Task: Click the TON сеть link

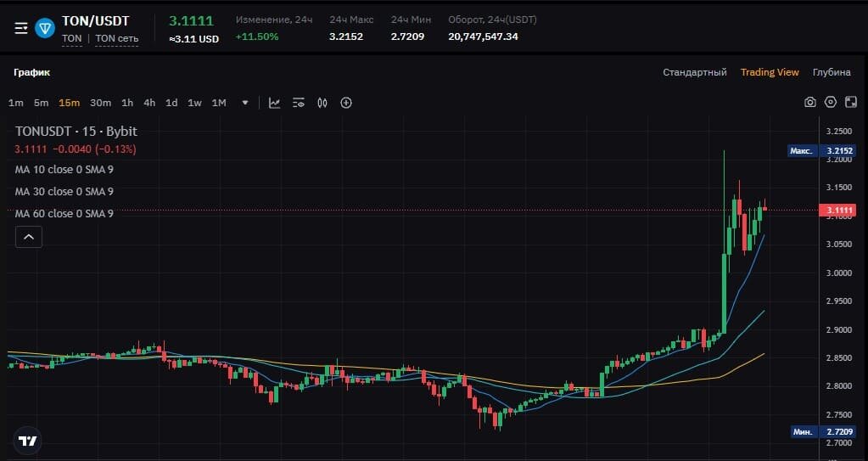Action: click(x=117, y=38)
